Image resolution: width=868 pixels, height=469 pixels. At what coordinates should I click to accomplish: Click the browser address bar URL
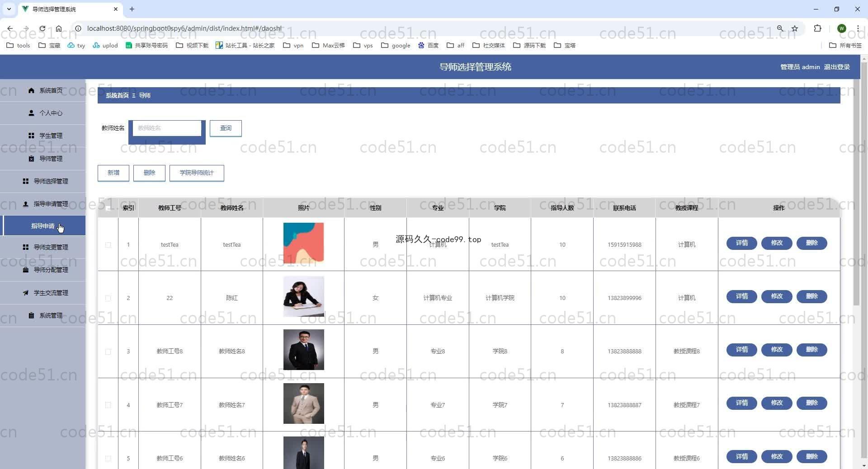pos(184,28)
